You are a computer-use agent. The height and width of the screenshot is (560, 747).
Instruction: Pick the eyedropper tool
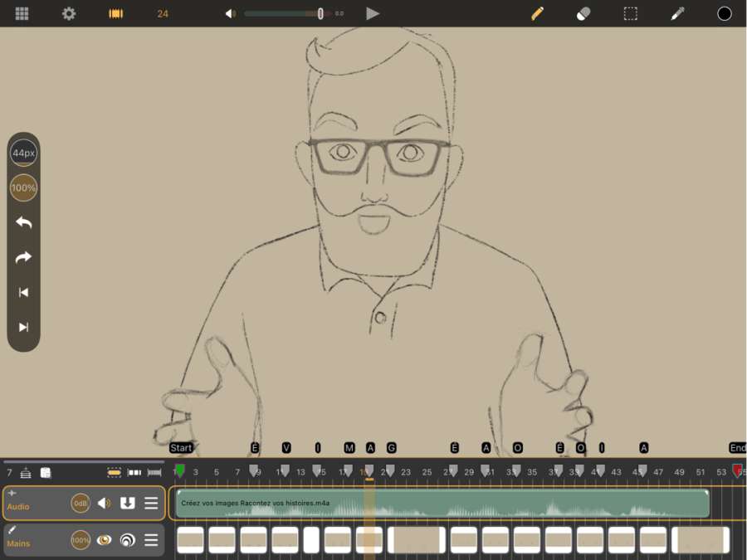[677, 13]
